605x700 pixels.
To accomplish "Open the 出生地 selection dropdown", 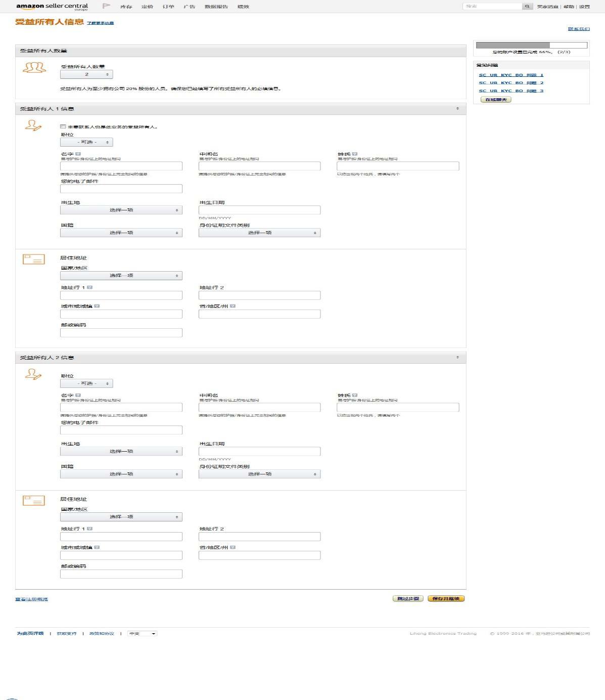I will [121, 209].
